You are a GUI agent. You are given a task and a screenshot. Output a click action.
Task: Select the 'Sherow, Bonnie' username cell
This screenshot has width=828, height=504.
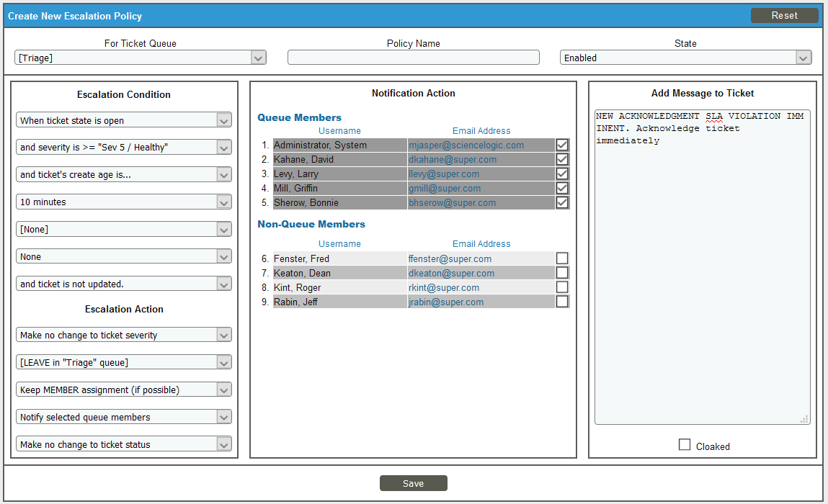340,202
